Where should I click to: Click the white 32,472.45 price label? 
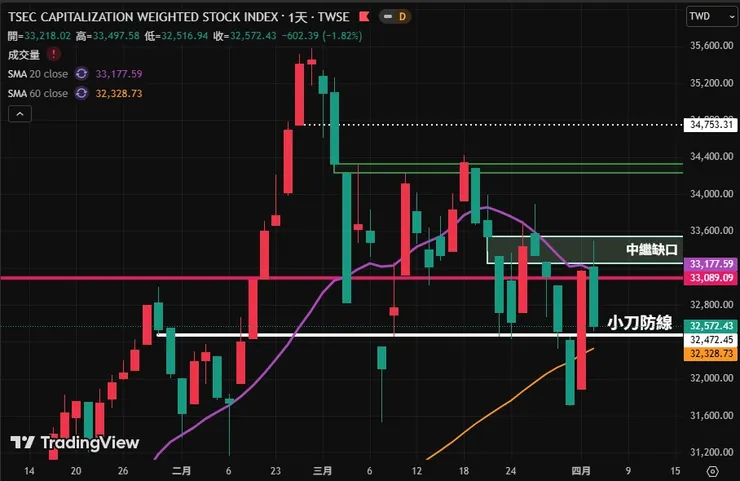point(710,339)
